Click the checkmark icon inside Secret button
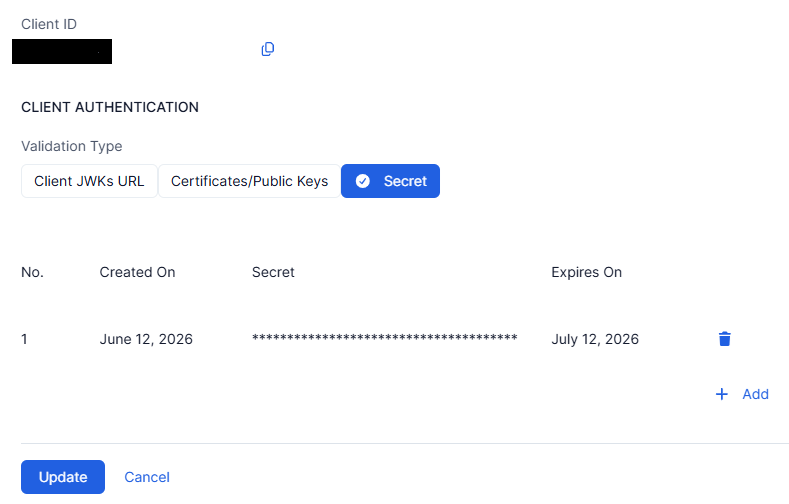 pos(363,181)
